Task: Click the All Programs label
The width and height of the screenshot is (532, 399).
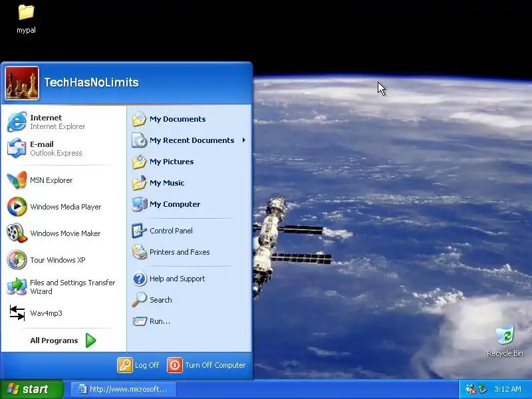Action: (x=54, y=340)
